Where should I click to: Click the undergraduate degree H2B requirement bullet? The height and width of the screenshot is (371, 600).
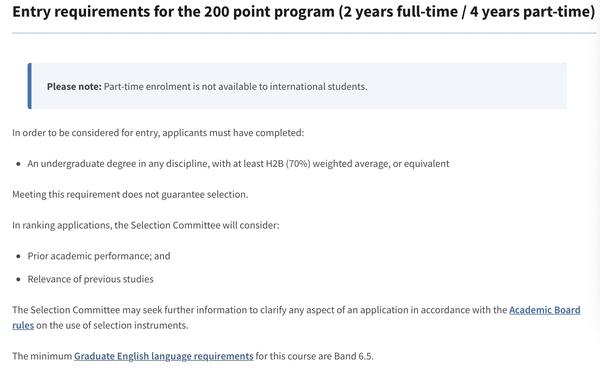coord(238,164)
